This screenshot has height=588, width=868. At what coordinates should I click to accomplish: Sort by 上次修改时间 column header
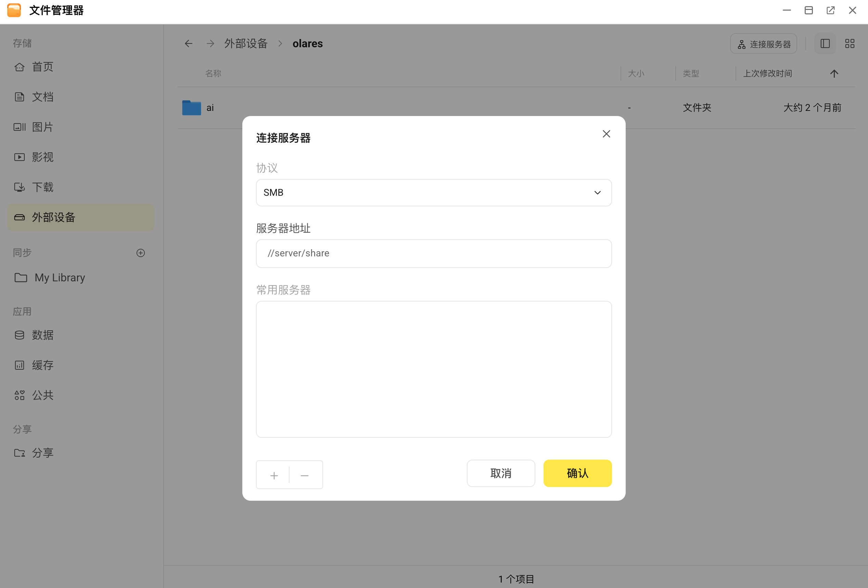pyautogui.click(x=767, y=74)
